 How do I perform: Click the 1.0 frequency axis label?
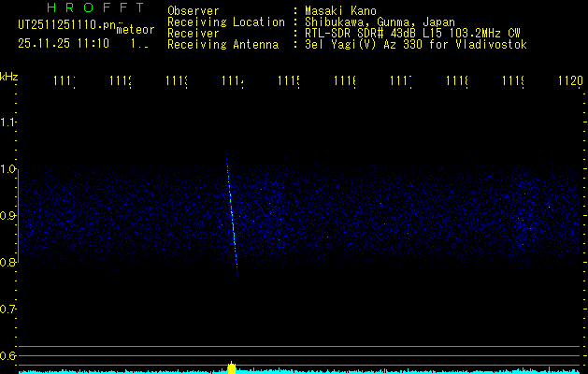click(x=8, y=169)
